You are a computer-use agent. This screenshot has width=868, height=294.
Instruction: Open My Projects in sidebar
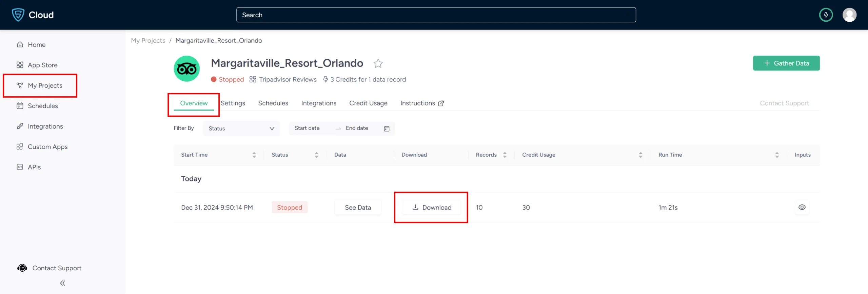40,85
